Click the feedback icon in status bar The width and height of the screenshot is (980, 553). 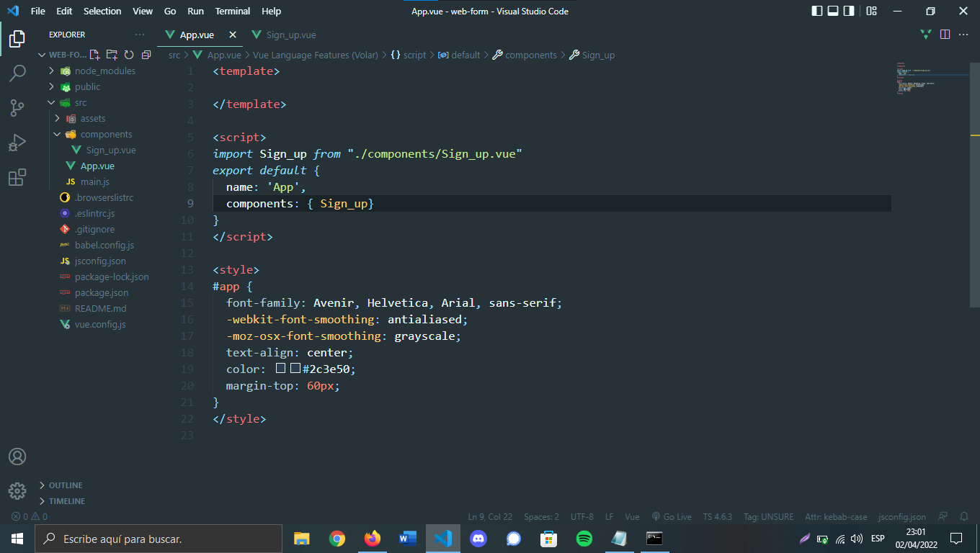point(943,517)
